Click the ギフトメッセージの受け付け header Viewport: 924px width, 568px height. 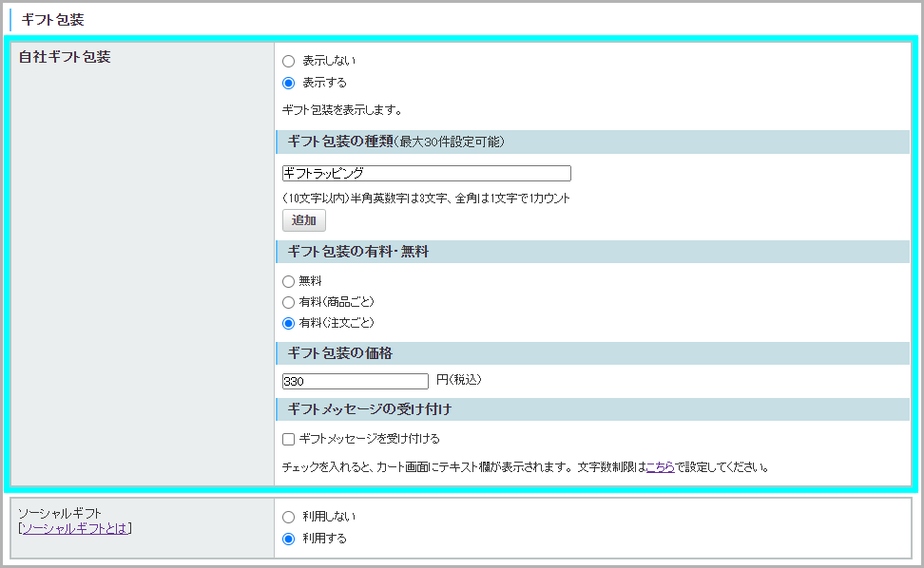tap(593, 409)
